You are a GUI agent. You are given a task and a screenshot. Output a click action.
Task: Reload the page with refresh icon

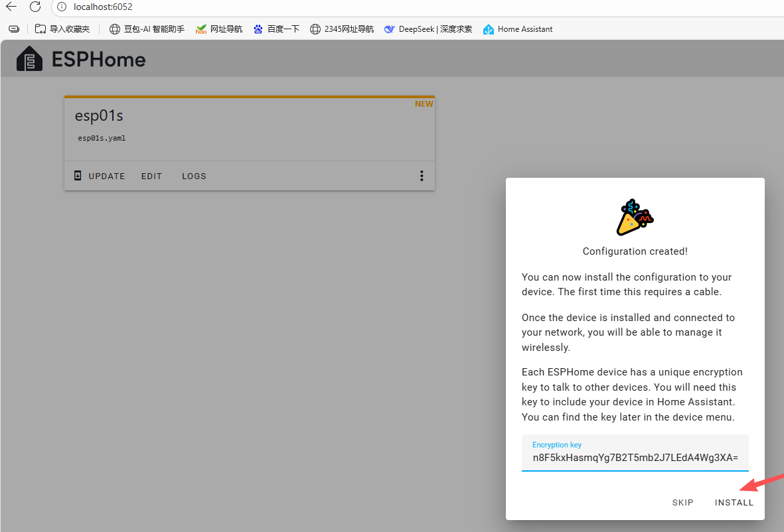pos(35,7)
